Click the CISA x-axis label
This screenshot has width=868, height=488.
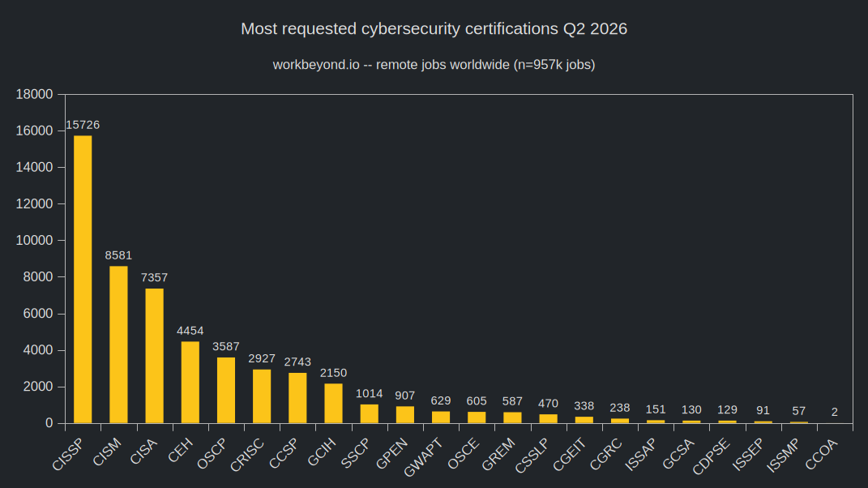(x=144, y=452)
